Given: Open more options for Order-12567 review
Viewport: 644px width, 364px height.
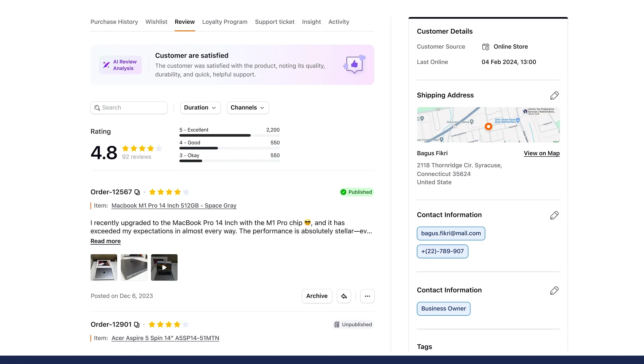Looking at the screenshot, I should [367, 296].
